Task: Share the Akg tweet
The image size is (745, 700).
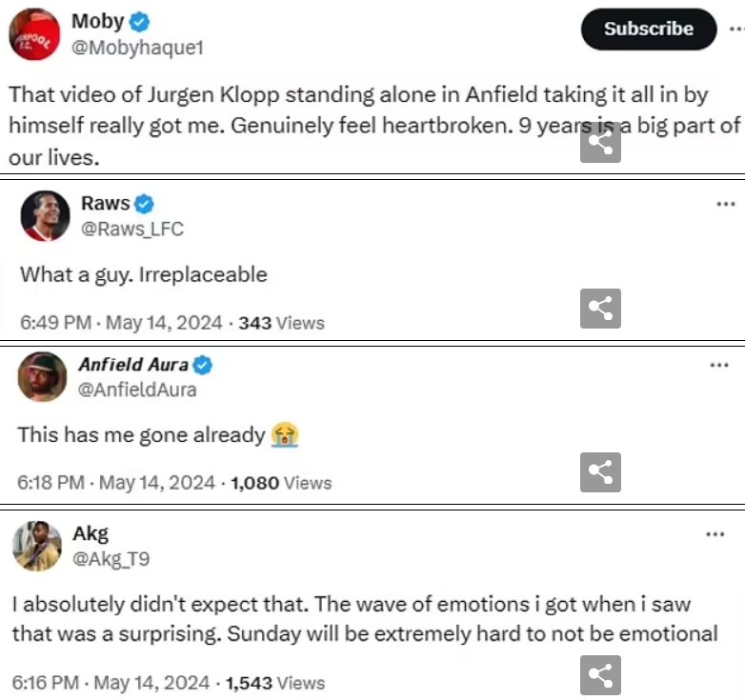Action: (600, 675)
